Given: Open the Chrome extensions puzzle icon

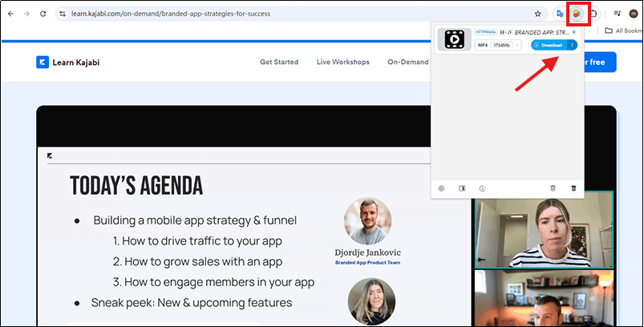Looking at the screenshot, I should [x=594, y=14].
